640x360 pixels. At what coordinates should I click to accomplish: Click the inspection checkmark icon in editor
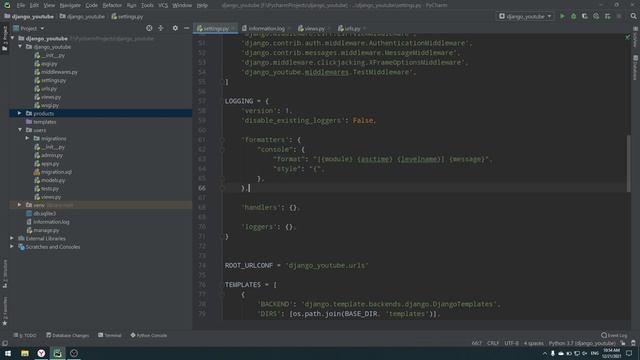[627, 38]
